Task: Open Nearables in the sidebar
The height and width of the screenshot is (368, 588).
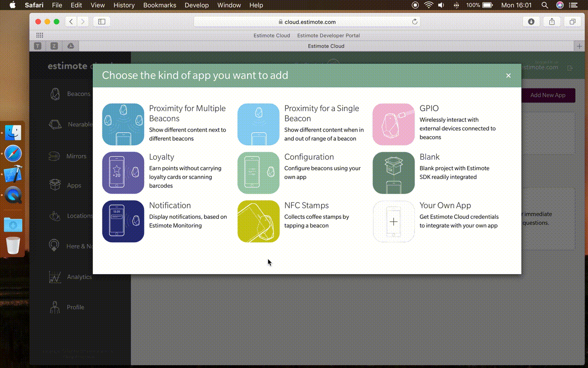Action: (x=70, y=124)
